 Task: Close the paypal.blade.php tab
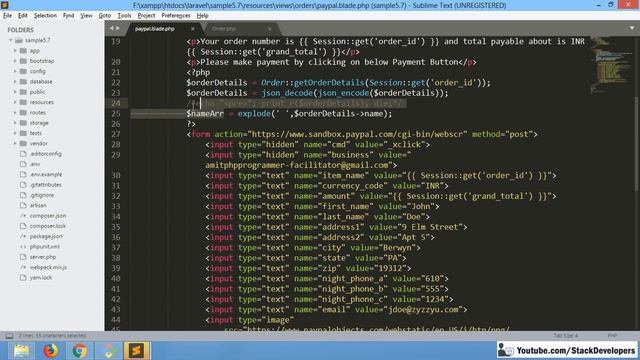pyautogui.click(x=193, y=29)
